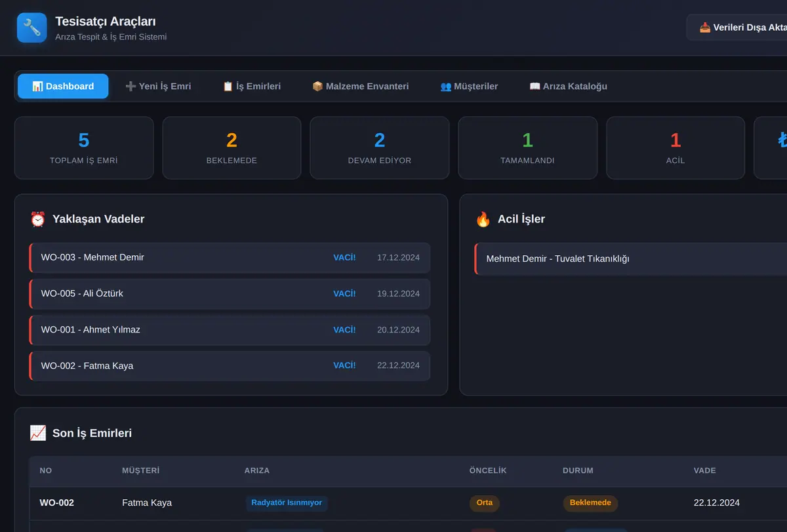Click the Beklemede stat card
Viewport: 787px width, 532px height.
tap(232, 148)
